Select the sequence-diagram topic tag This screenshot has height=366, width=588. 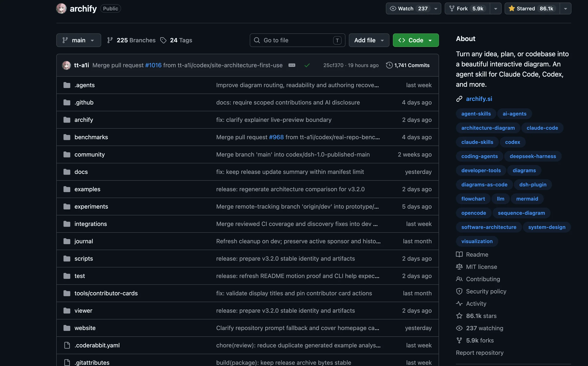coord(521,213)
